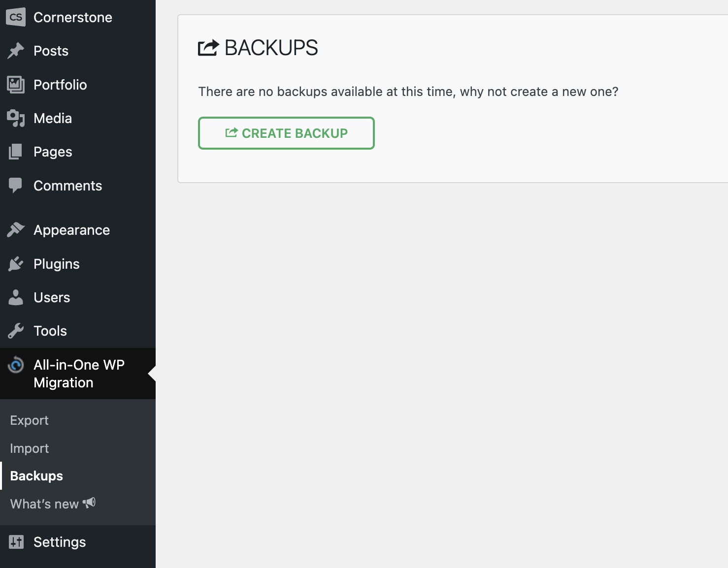Click the All-in-One WP Migration logo icon
728x568 pixels.
[x=16, y=365]
